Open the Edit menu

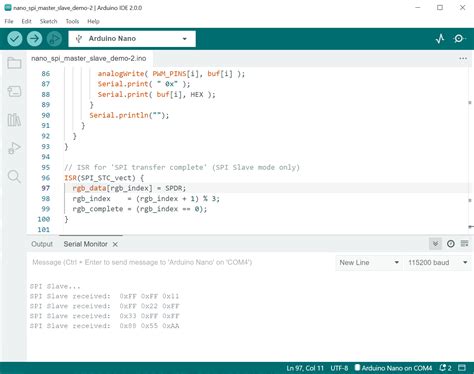[x=26, y=21]
